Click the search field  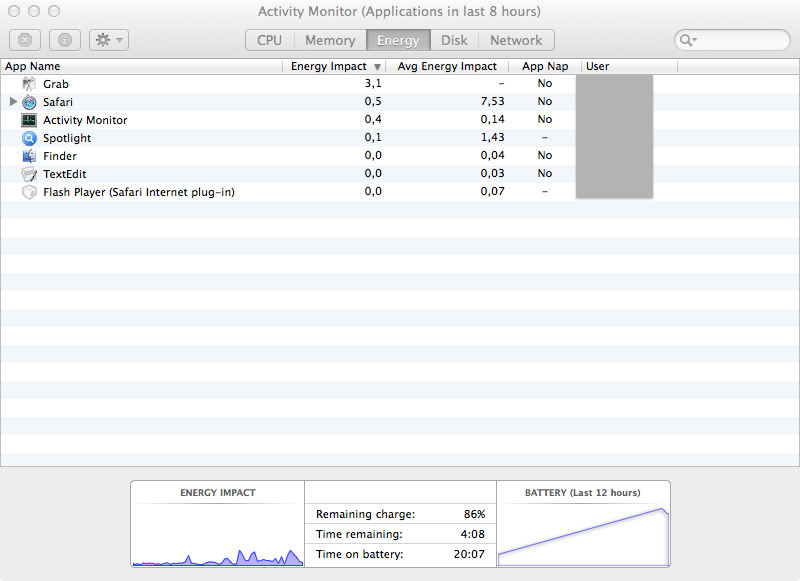coord(732,40)
